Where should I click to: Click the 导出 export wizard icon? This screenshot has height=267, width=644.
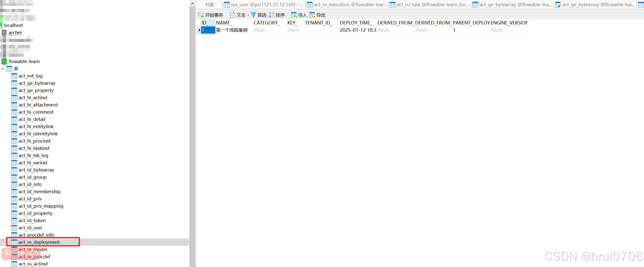tap(313, 15)
